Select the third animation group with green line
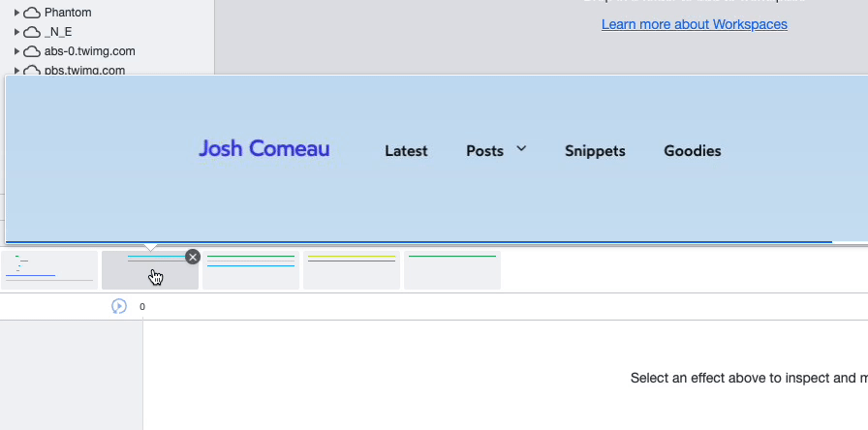 pos(251,270)
